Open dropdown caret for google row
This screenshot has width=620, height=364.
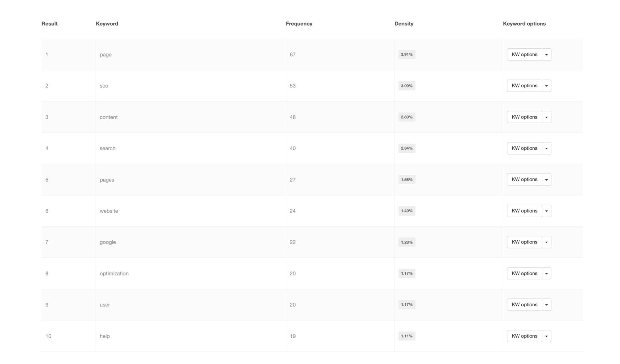[x=546, y=242]
